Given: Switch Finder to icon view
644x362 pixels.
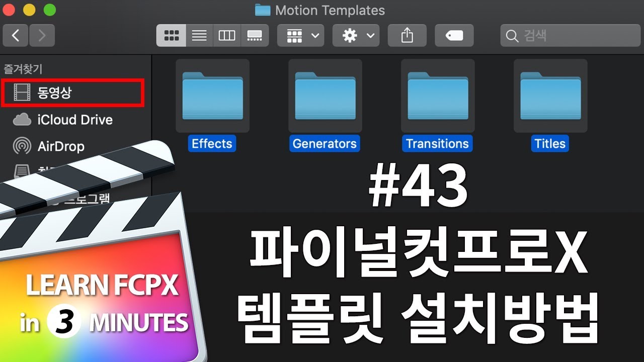Looking at the screenshot, I should [x=172, y=36].
